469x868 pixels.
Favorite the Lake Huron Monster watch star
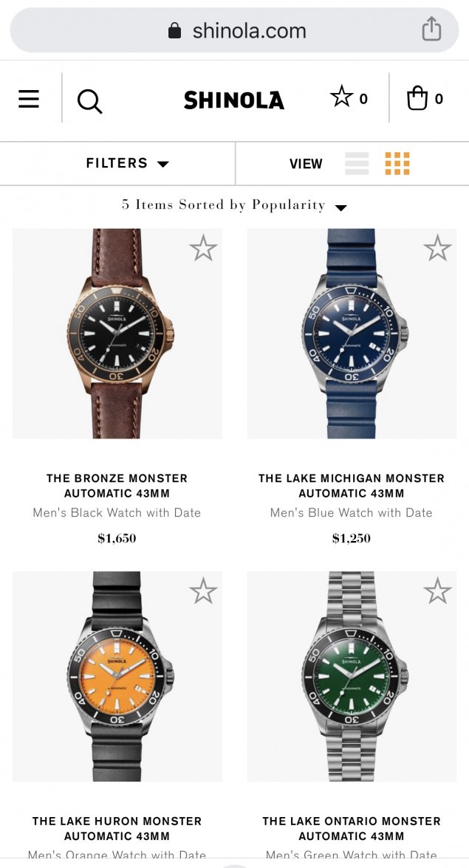click(x=203, y=591)
